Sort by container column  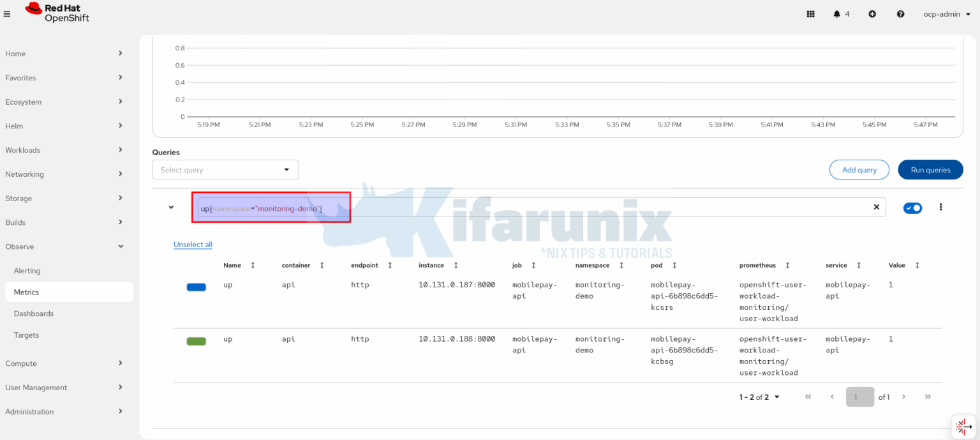tap(322, 265)
